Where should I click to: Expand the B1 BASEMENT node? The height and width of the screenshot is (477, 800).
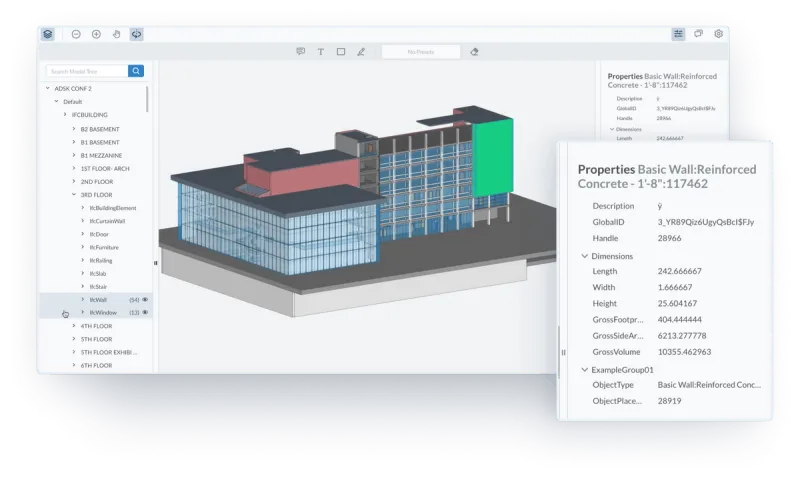coord(73,142)
